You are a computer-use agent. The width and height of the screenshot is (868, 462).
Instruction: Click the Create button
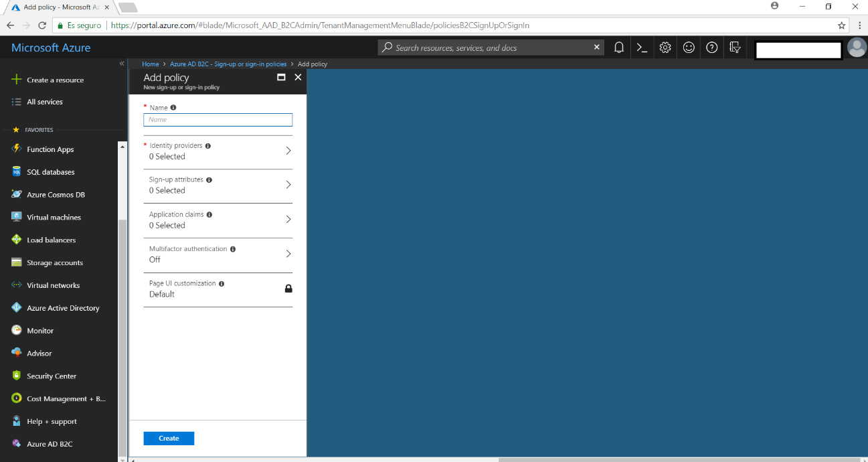pos(169,439)
